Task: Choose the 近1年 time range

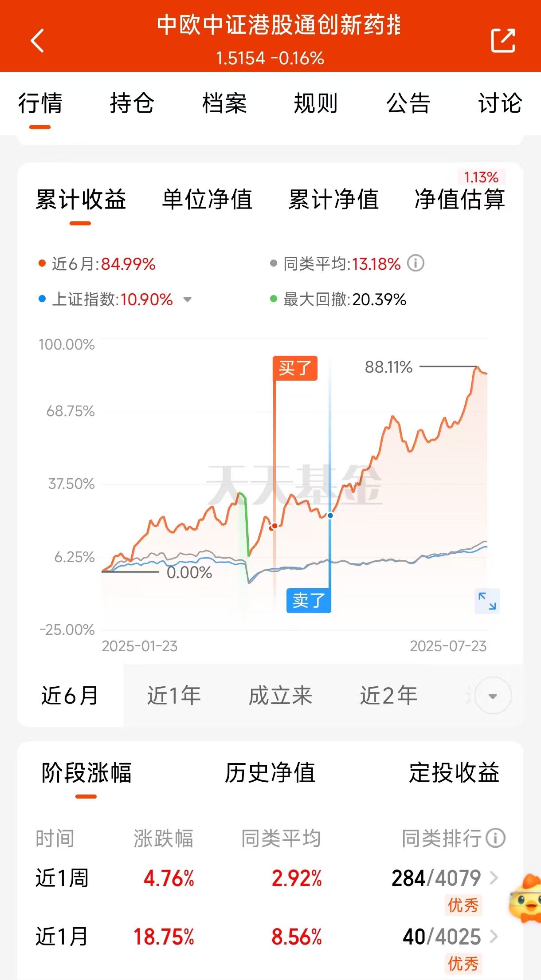Action: [174, 696]
